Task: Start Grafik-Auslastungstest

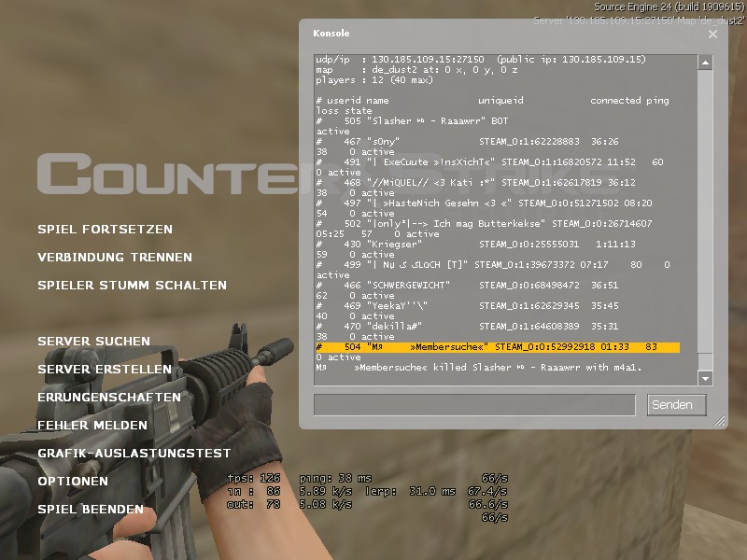Action: [134, 454]
